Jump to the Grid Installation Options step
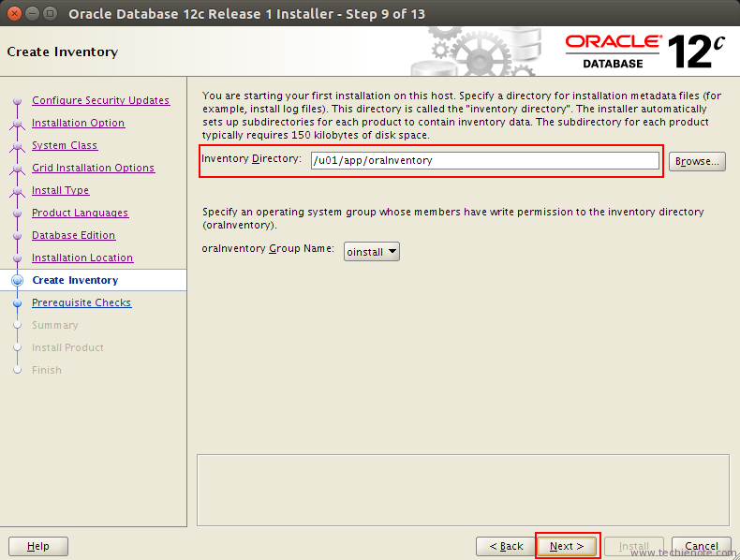The height and width of the screenshot is (560, 740). coord(94,168)
